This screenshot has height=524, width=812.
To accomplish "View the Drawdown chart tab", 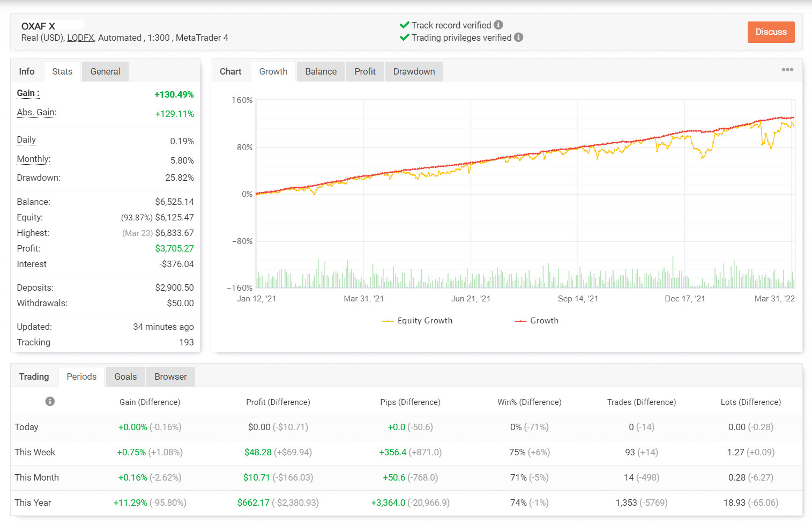I will [414, 71].
